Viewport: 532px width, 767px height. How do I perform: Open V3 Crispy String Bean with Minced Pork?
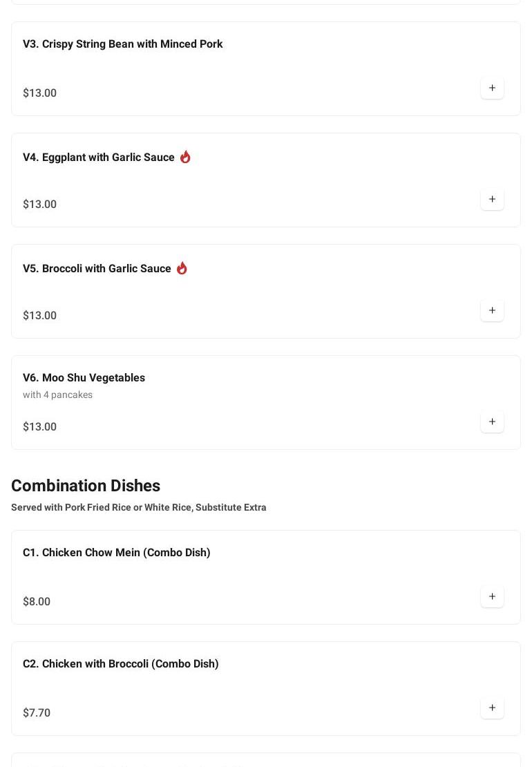pos(122,44)
